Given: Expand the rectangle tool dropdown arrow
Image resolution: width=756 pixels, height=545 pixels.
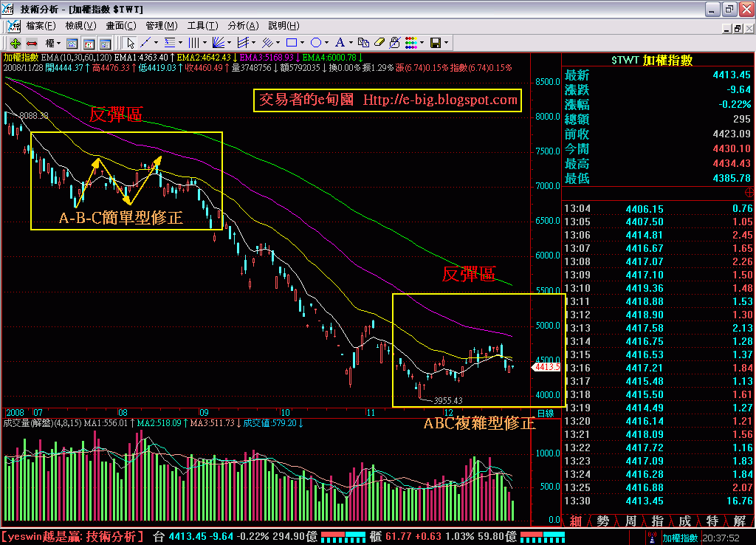Looking at the screenshot, I should click(302, 43).
